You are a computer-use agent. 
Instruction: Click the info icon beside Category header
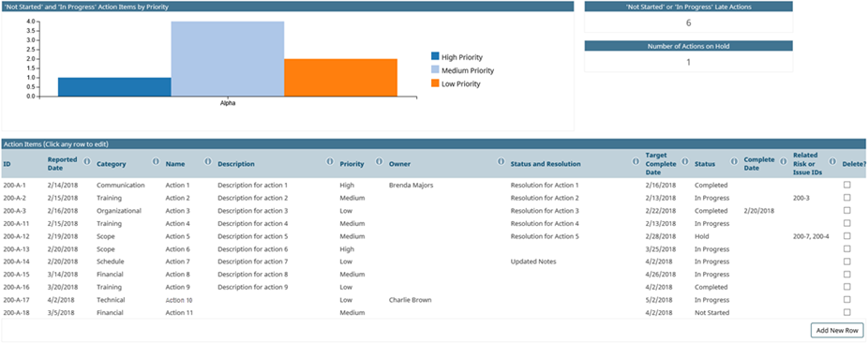click(x=156, y=161)
